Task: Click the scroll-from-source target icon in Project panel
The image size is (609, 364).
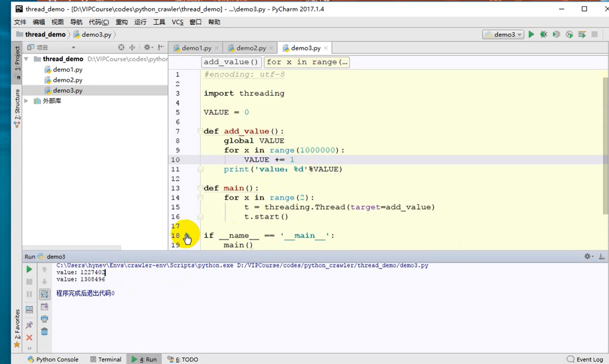Action: click(121, 47)
